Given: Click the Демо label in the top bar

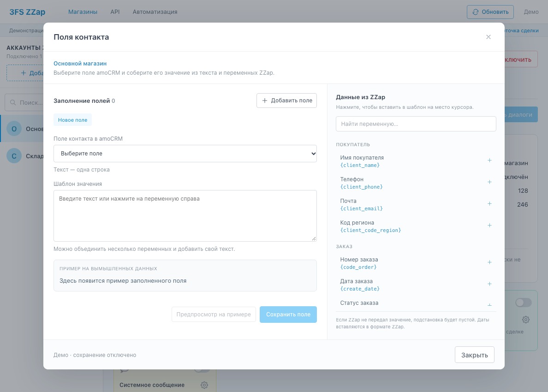Looking at the screenshot, I should 531,12.
